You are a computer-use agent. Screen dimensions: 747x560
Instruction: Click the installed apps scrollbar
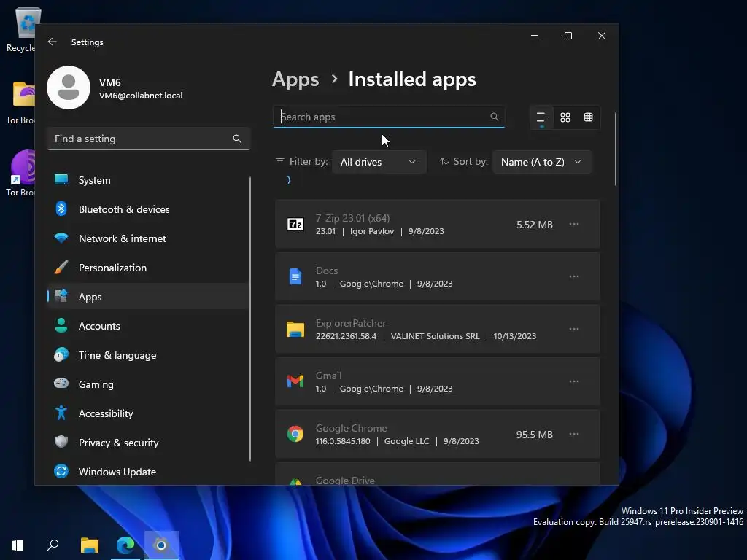pyautogui.click(x=616, y=149)
